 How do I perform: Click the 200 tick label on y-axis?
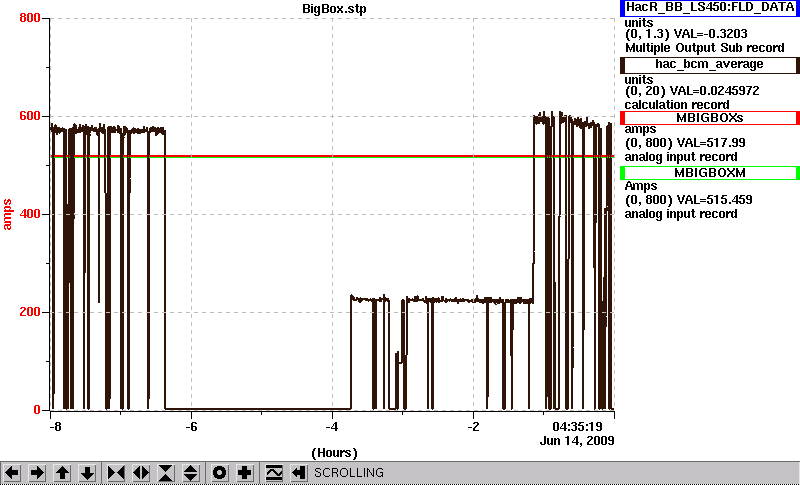30,312
